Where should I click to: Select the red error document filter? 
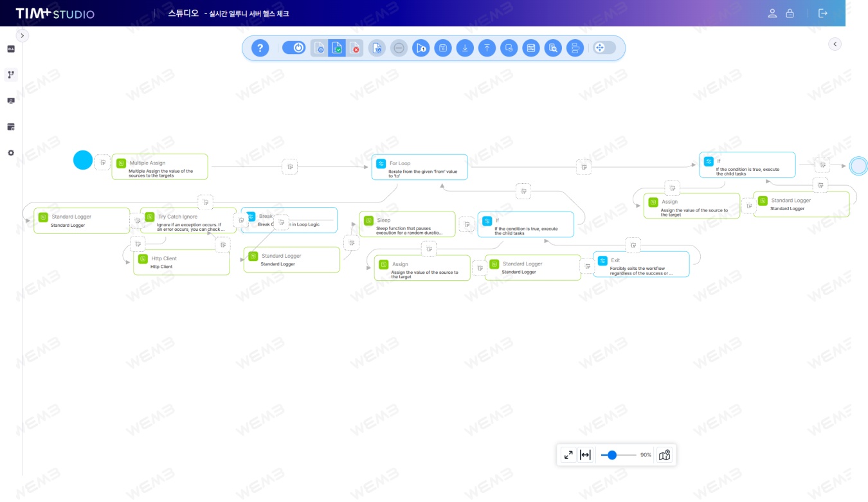coord(354,48)
